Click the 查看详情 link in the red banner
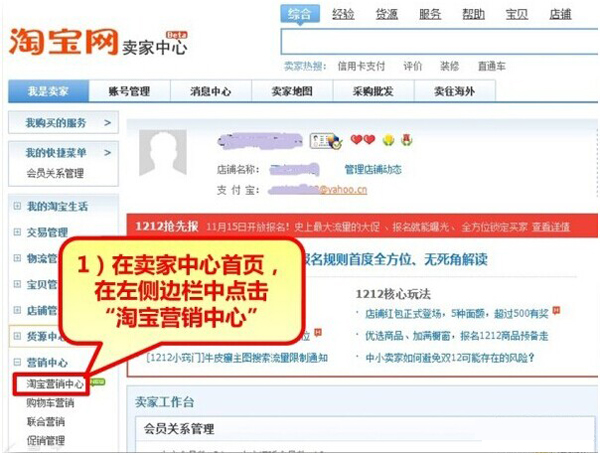The width and height of the screenshot is (600, 455). coord(551,227)
